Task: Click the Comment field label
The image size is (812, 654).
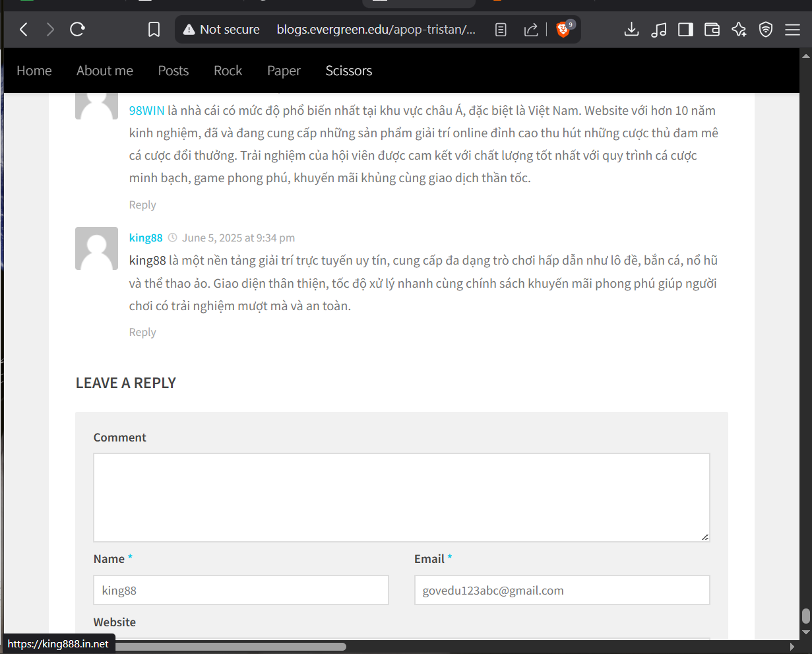Action: click(120, 438)
